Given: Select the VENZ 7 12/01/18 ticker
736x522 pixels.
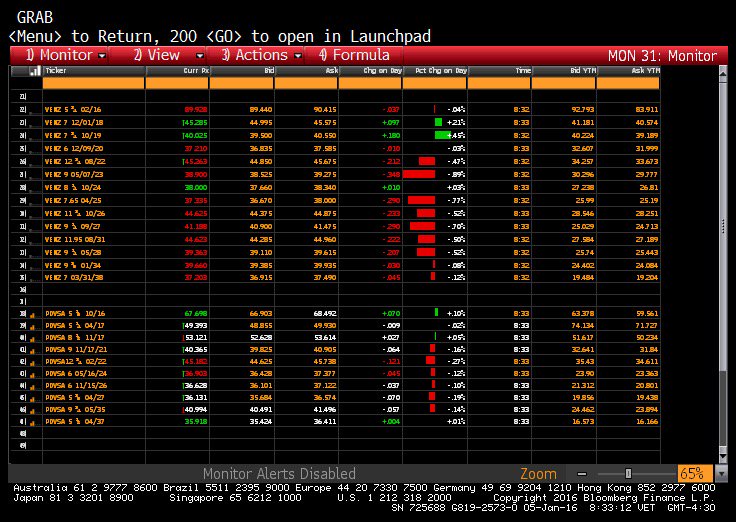Looking at the screenshot, I should pyautogui.click(x=74, y=123).
